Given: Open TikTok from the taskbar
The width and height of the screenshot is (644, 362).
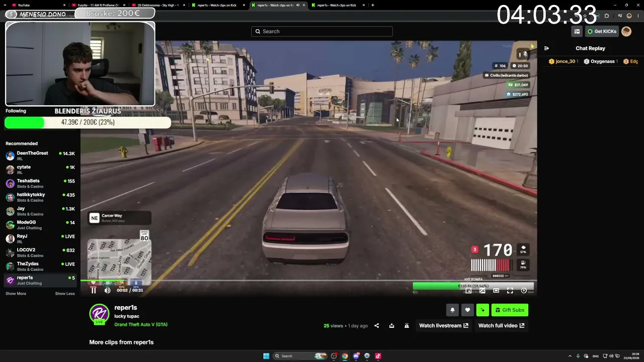Looking at the screenshot, I should point(378,356).
